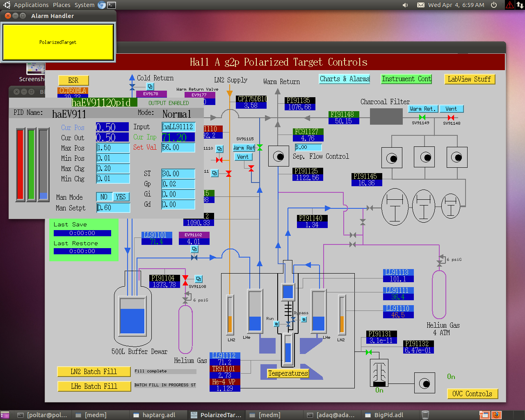525x420 pixels.
Task: Open the Applications menu
Action: [31, 5]
